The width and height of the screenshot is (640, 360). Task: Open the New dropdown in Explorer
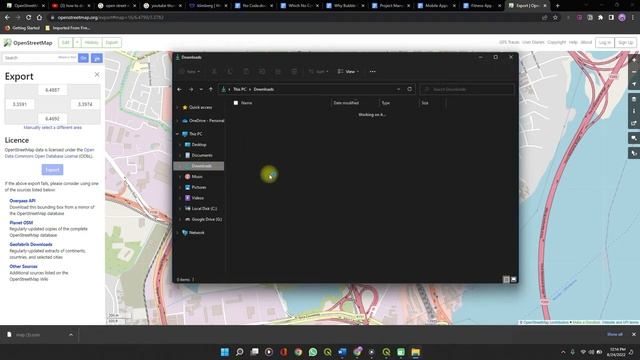(x=190, y=71)
